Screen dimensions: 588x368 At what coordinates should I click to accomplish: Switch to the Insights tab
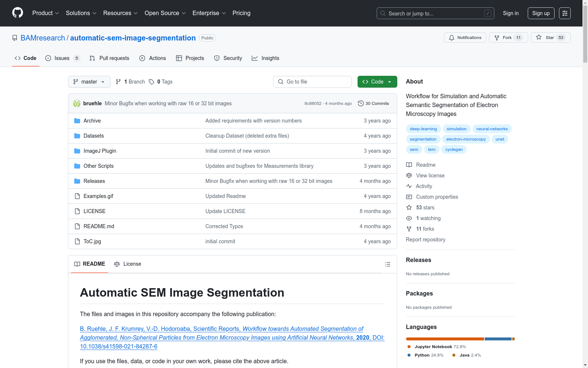(x=265, y=58)
